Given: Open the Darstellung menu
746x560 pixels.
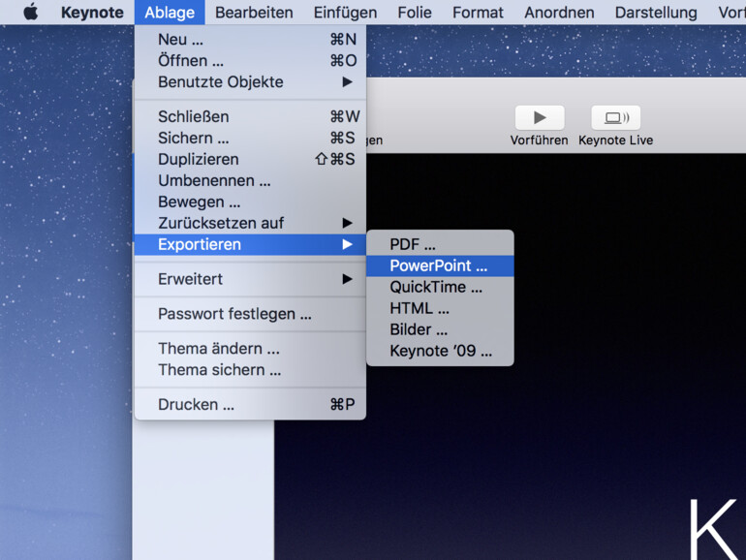Looking at the screenshot, I should coord(656,12).
